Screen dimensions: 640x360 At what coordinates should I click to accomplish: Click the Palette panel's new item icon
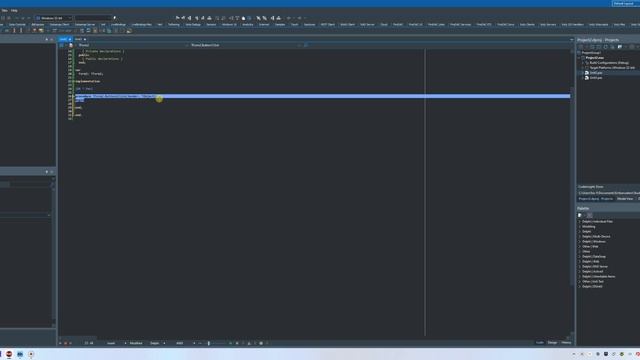(580, 215)
